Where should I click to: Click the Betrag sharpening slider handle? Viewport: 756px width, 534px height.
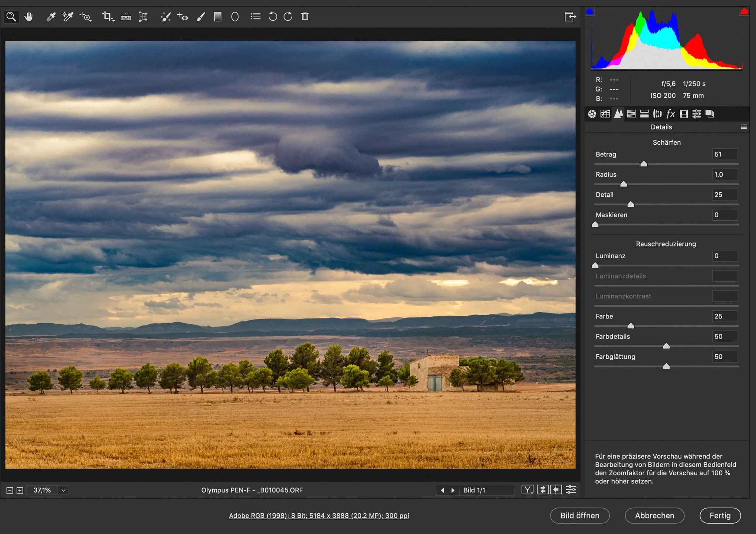point(644,164)
